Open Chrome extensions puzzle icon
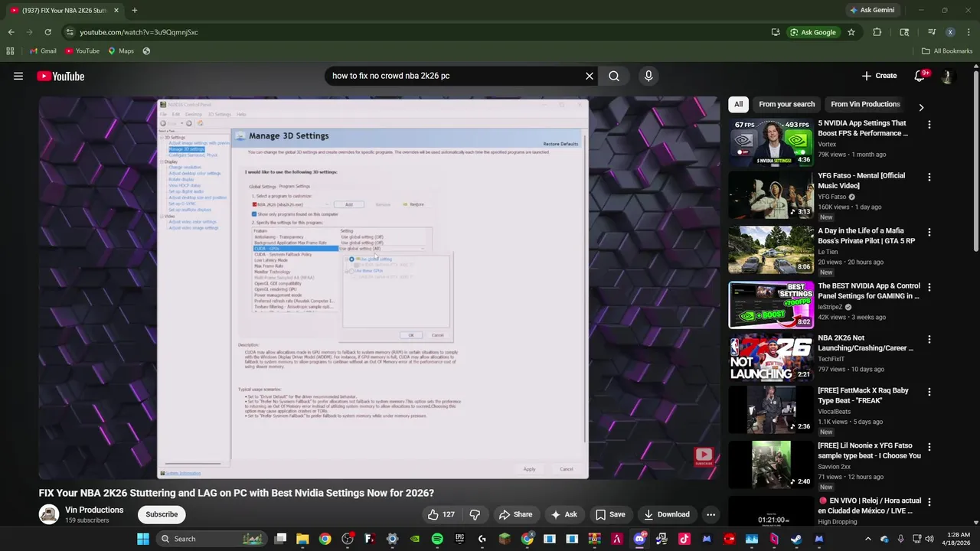This screenshot has width=980, height=551. tap(877, 32)
